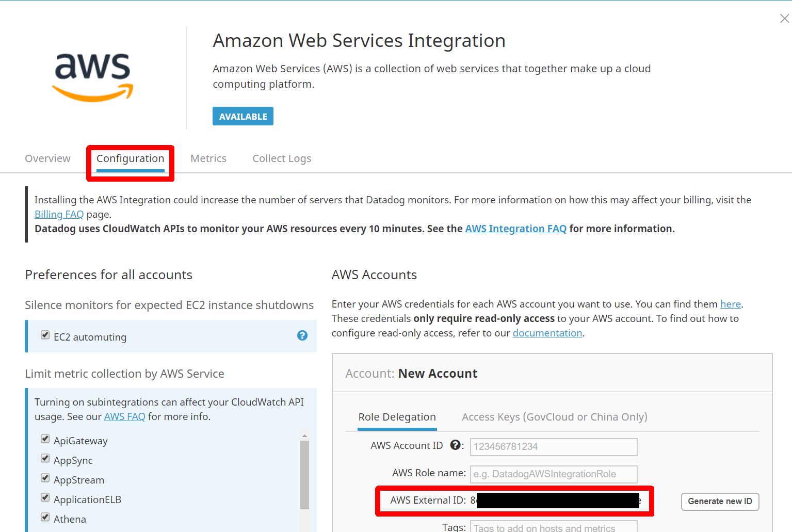The width and height of the screenshot is (792, 532).
Task: Switch to the Overview tab
Action: coord(47,158)
